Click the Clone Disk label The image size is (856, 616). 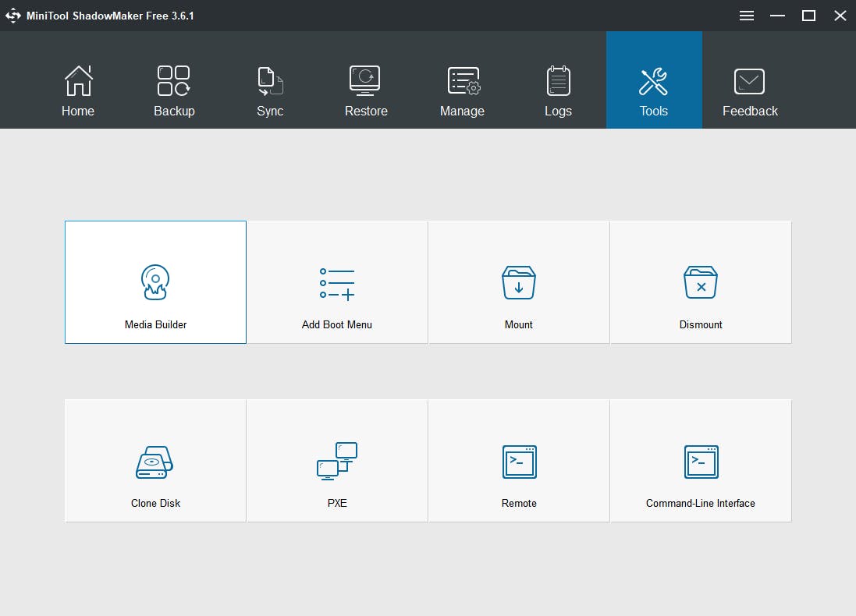coord(155,503)
